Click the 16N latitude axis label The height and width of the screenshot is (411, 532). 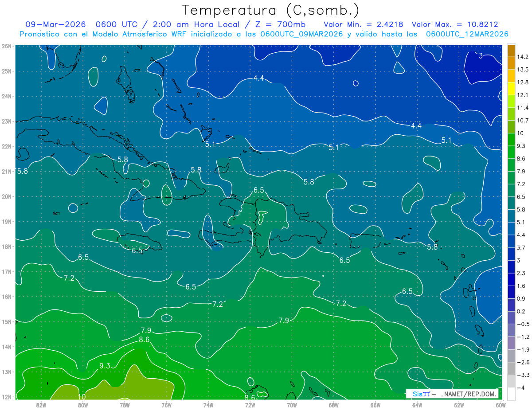point(6,297)
